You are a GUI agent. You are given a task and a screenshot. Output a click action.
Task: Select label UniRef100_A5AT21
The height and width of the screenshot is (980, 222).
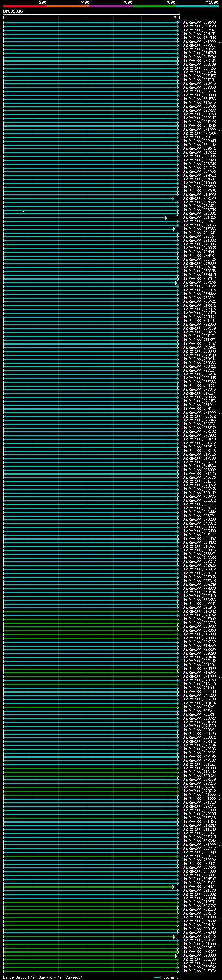199,49
